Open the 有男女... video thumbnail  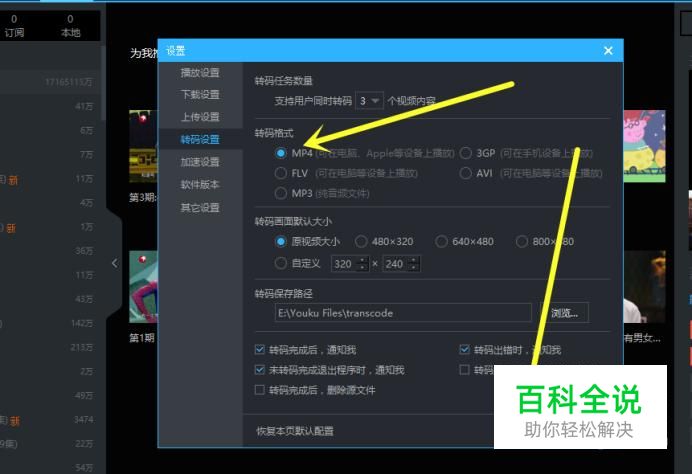coord(644,287)
